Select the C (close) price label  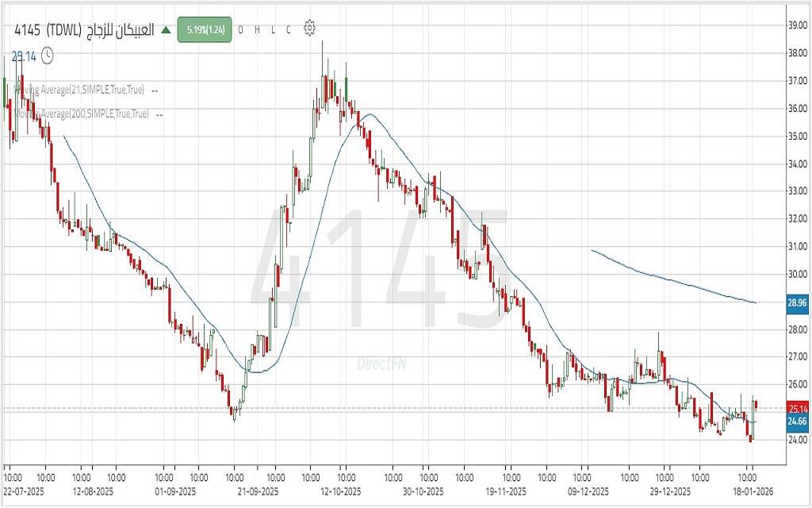coord(289,30)
